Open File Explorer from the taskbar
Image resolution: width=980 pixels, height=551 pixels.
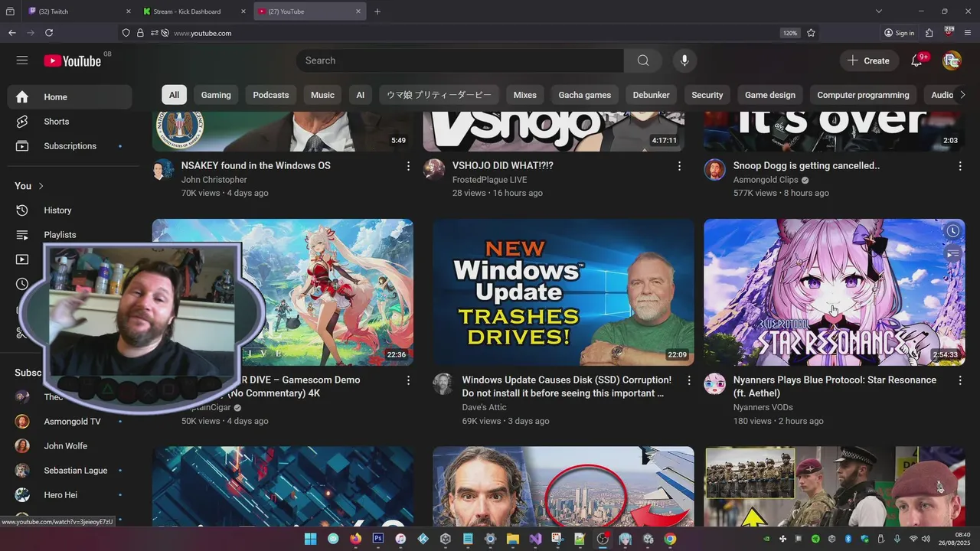[x=513, y=539]
